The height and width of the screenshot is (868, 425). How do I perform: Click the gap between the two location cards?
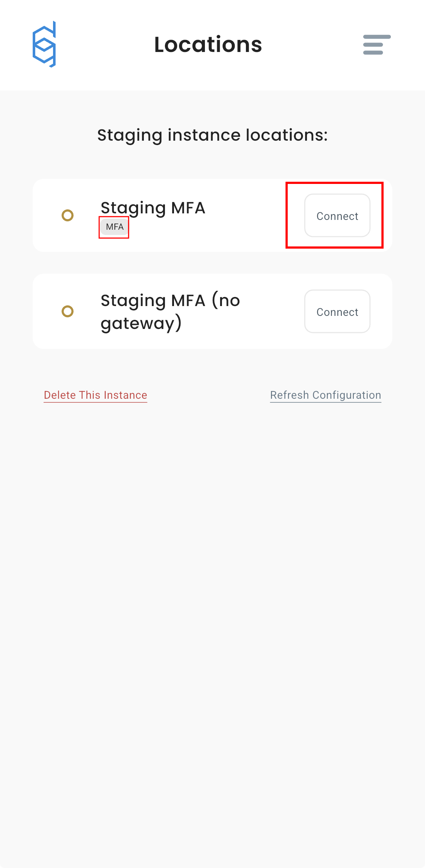[x=212, y=263]
